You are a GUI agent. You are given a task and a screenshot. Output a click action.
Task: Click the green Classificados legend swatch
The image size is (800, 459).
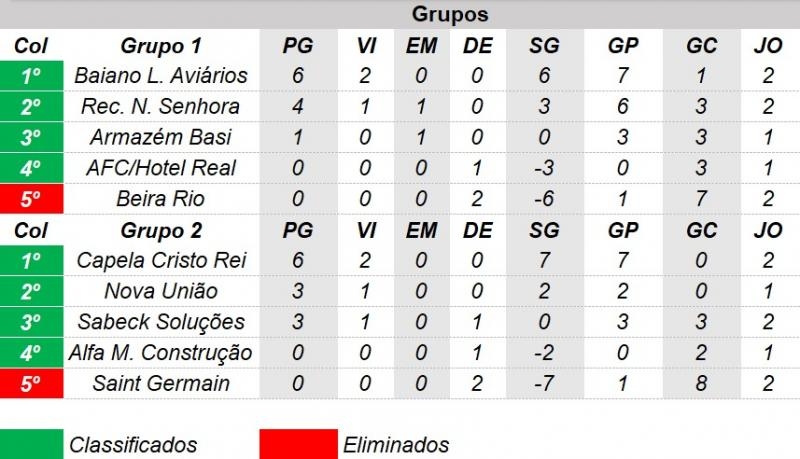32,444
